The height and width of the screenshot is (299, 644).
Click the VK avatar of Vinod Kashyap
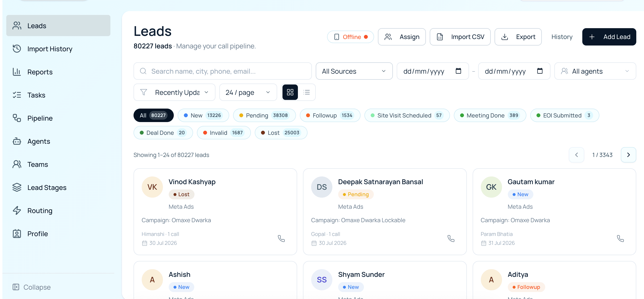152,187
